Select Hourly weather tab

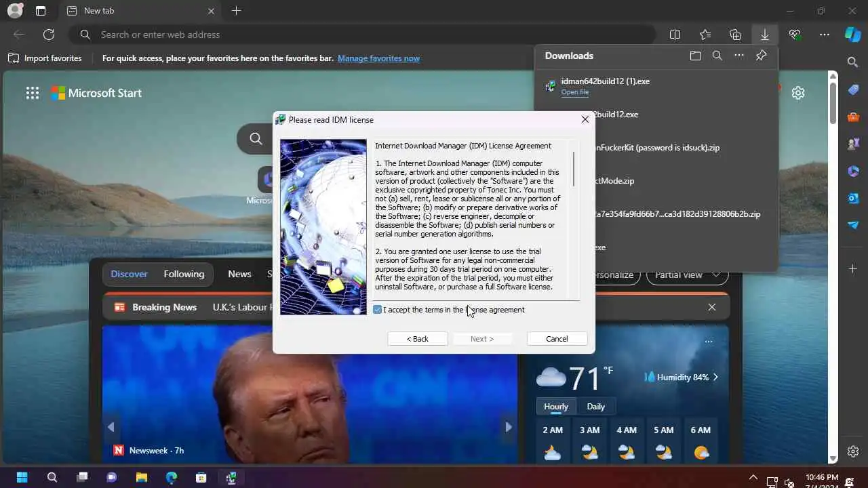pos(555,407)
